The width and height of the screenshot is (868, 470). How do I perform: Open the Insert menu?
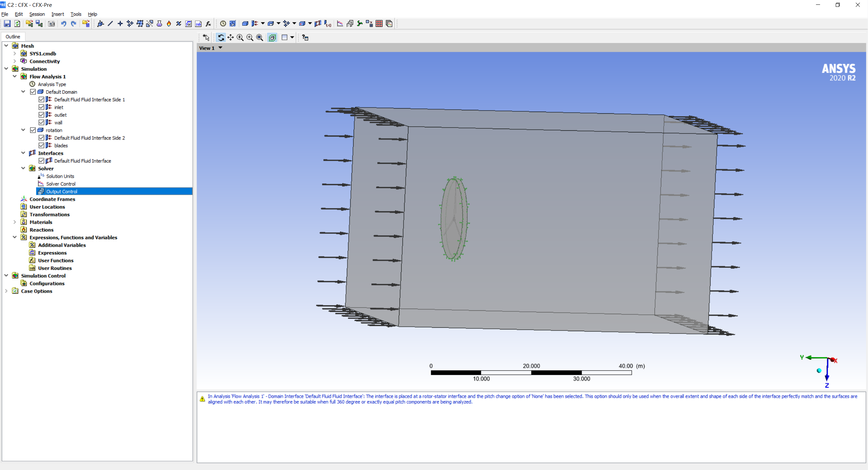pyautogui.click(x=57, y=14)
